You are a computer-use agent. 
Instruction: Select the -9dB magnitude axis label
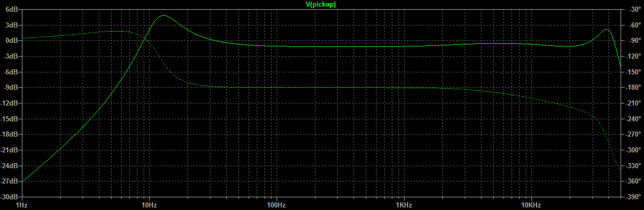(x=11, y=88)
